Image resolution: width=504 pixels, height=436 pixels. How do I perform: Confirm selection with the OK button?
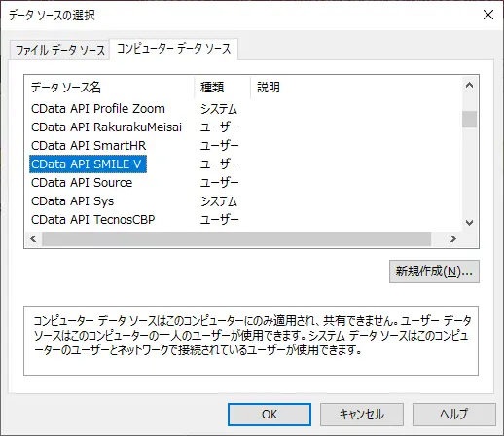270,415
